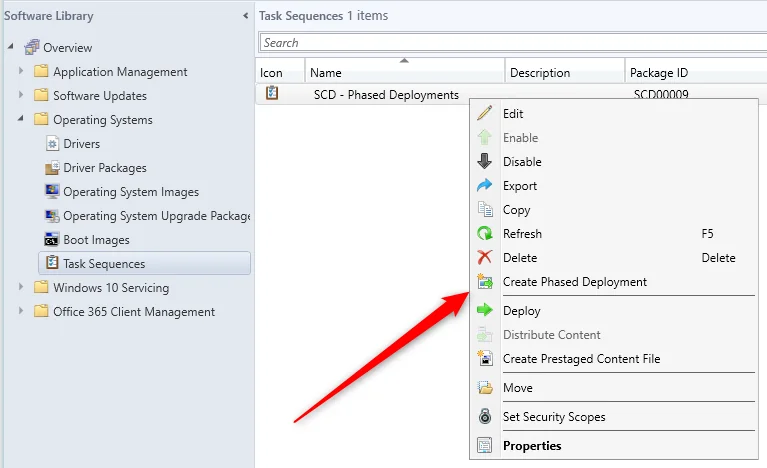Screen dimensions: 767x468
Task: Click the Drivers node icon
Action: pos(53,144)
